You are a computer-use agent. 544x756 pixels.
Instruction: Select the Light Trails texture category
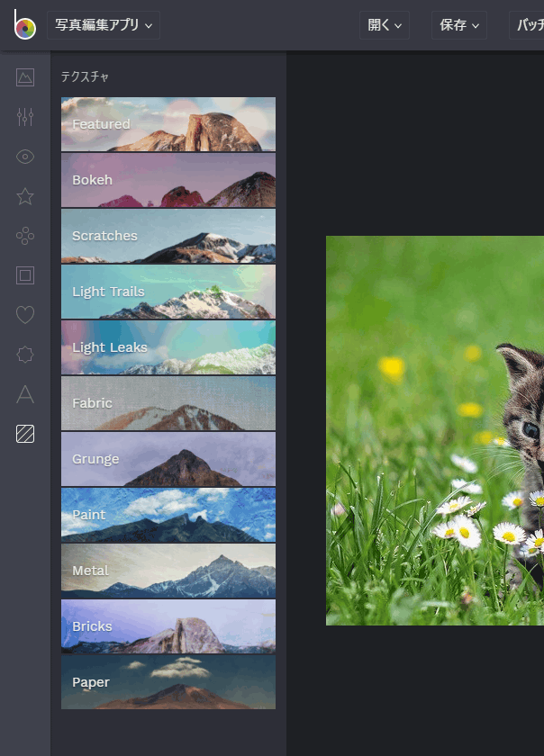pos(168,292)
